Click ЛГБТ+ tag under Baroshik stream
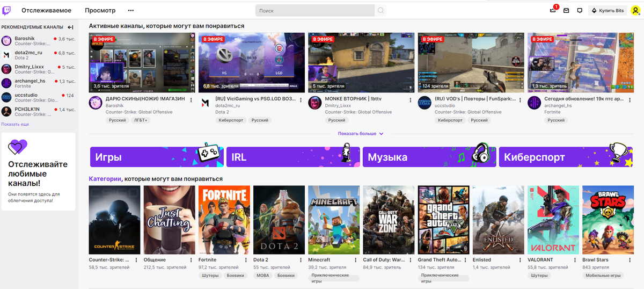This screenshot has width=644, height=289. point(141,120)
